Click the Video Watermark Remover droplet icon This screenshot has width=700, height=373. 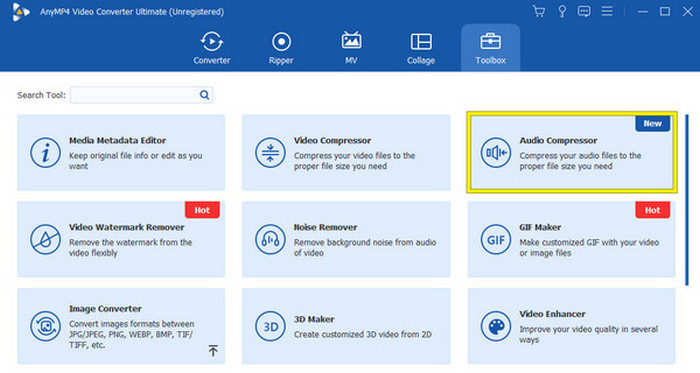pyautogui.click(x=45, y=240)
